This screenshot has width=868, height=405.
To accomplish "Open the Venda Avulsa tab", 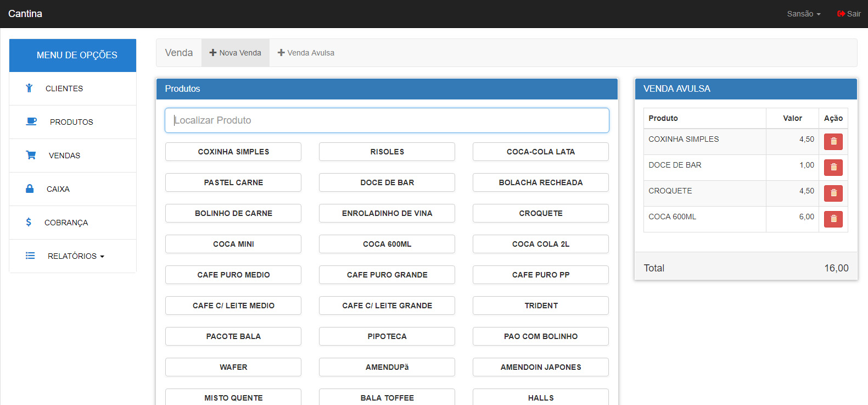I will click(x=306, y=53).
